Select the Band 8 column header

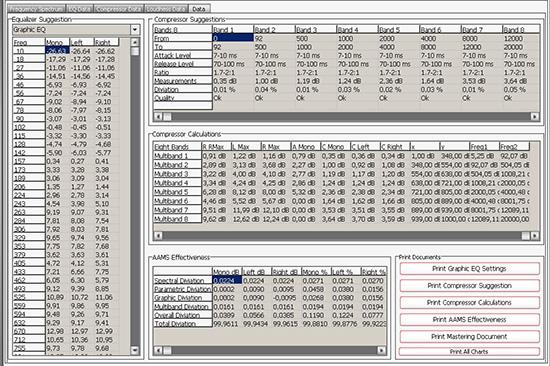coord(521,30)
